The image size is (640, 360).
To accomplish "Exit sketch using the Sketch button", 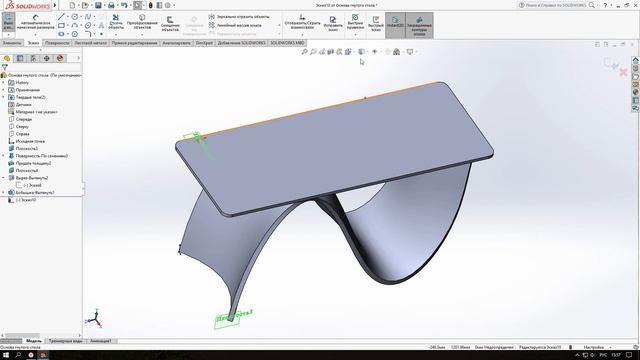I will point(8,22).
